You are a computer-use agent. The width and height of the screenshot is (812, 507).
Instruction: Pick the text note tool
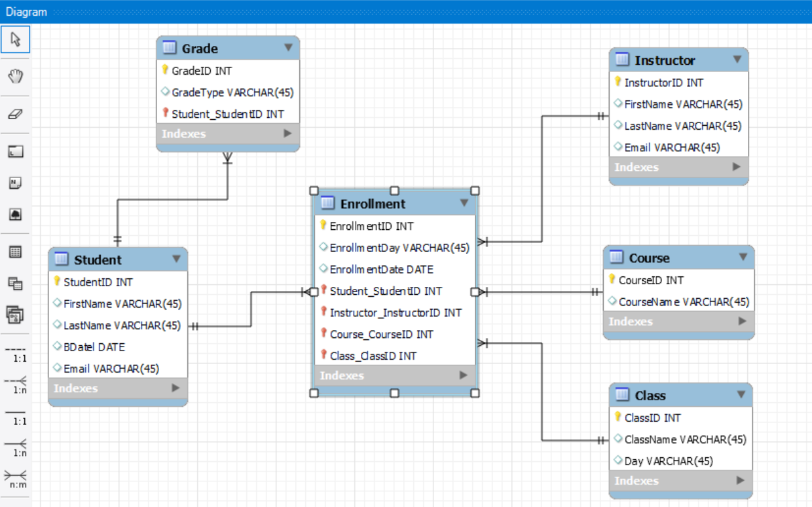click(16, 183)
